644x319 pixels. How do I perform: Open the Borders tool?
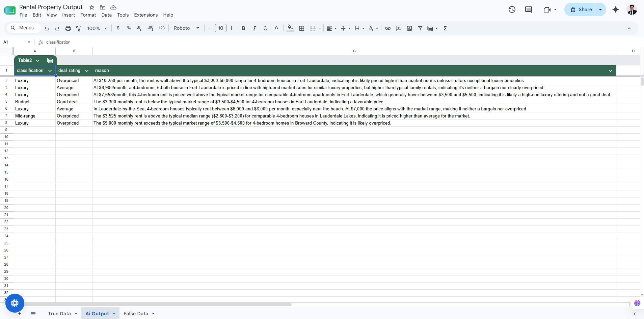click(302, 28)
